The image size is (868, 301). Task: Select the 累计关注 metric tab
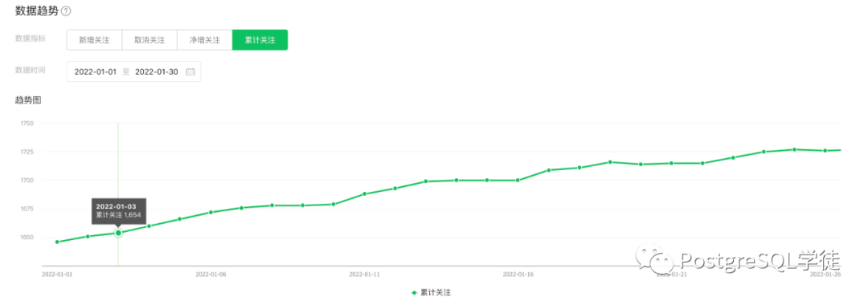coord(260,40)
